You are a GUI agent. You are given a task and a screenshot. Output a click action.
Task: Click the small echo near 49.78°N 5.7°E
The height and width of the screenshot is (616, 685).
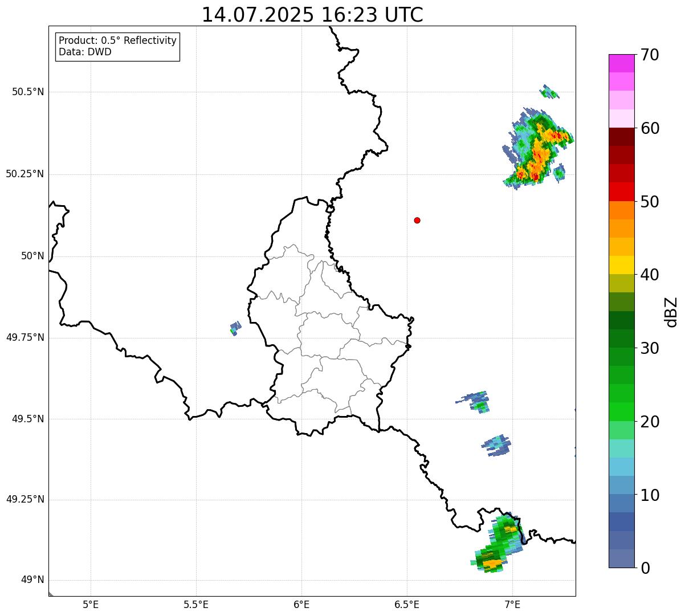coord(235,328)
